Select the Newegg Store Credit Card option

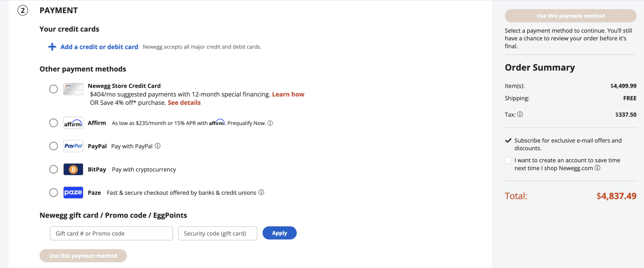[x=54, y=89]
